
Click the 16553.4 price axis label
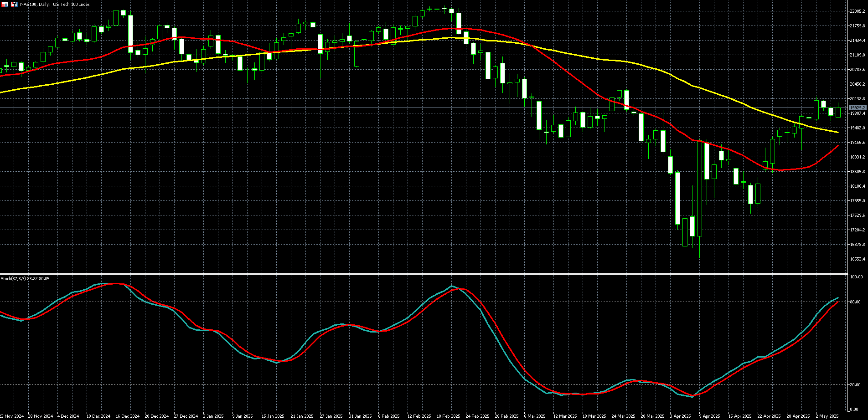(857, 259)
